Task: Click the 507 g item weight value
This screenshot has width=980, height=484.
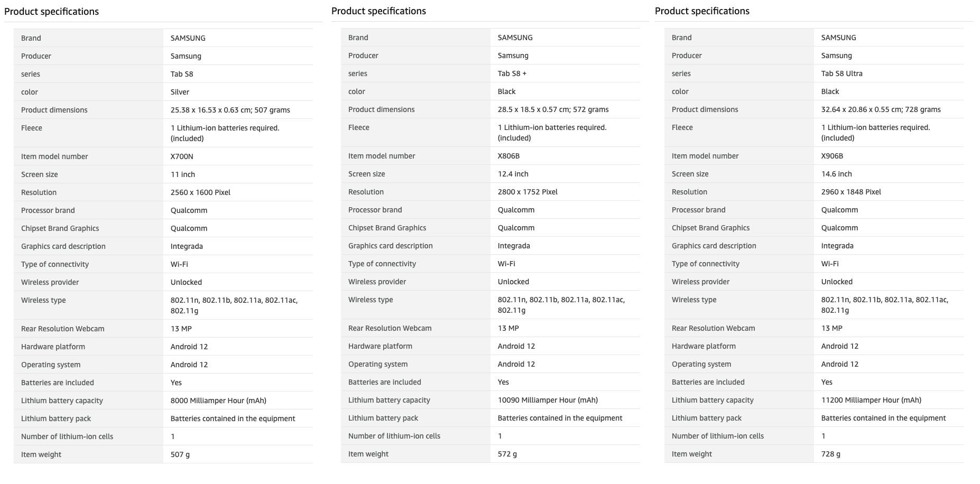Action: pyautogui.click(x=180, y=454)
